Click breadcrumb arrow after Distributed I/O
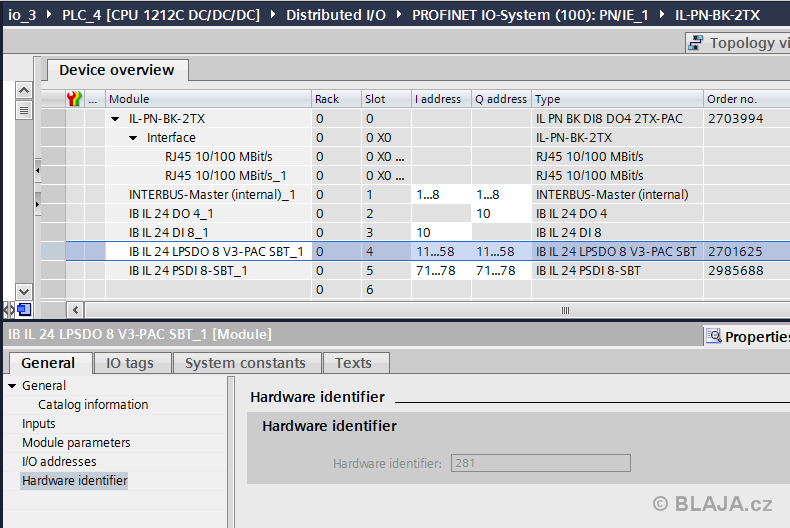The width and height of the screenshot is (790, 528). click(x=399, y=15)
